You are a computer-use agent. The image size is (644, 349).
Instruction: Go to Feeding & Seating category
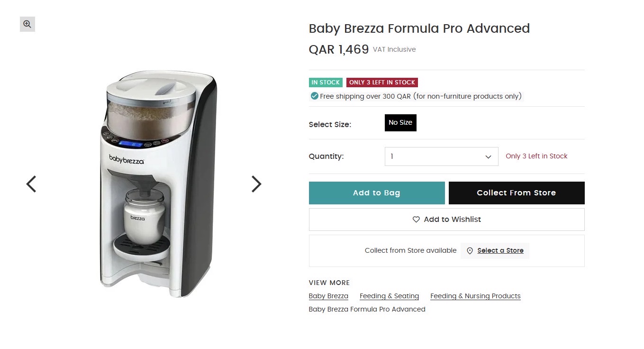tap(390, 296)
